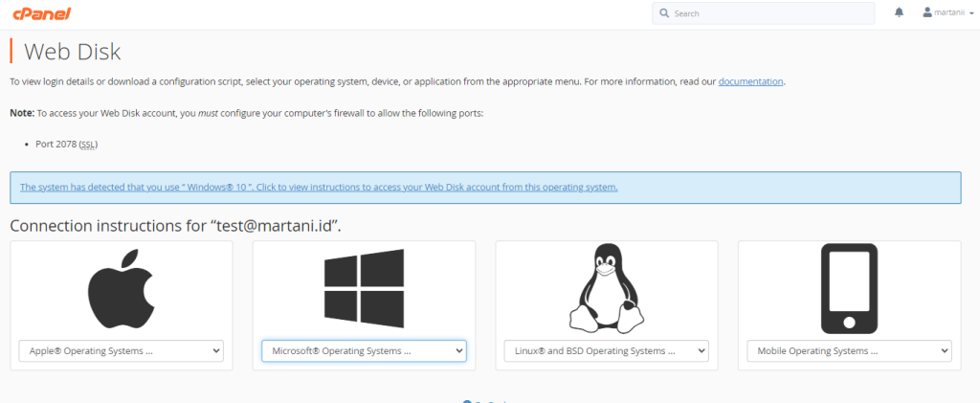The height and width of the screenshot is (403, 980).
Task: Click the cPanel logo
Action: (42, 11)
